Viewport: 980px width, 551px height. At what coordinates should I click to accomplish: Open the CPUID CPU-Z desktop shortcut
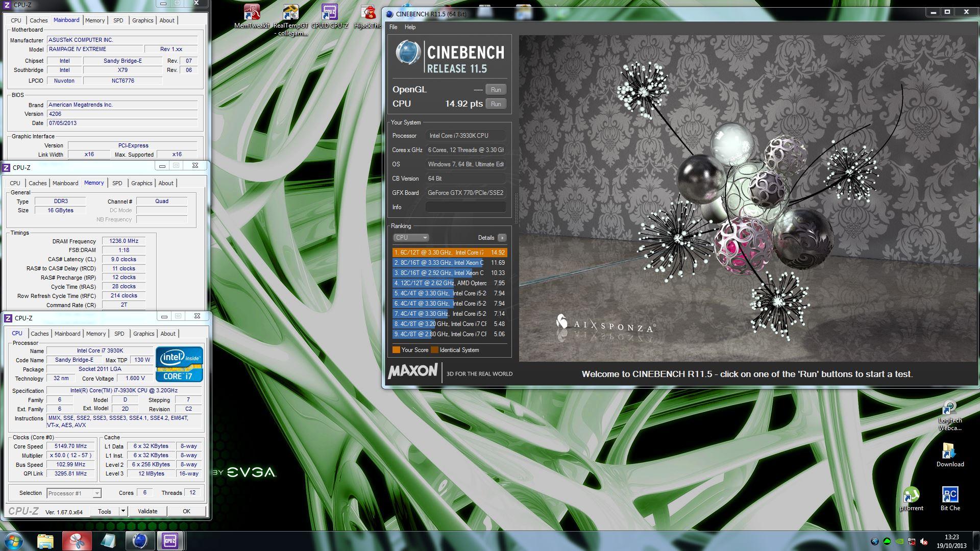[x=330, y=16]
